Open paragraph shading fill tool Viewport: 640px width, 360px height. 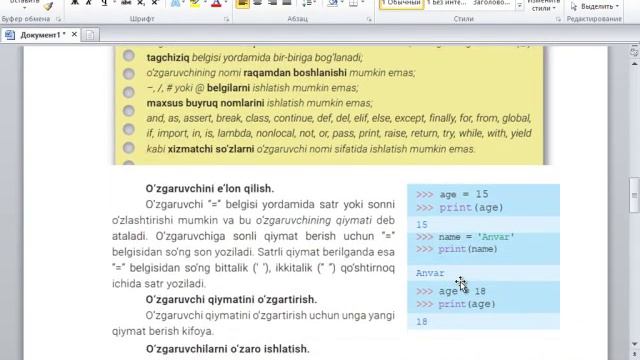[333, 3]
